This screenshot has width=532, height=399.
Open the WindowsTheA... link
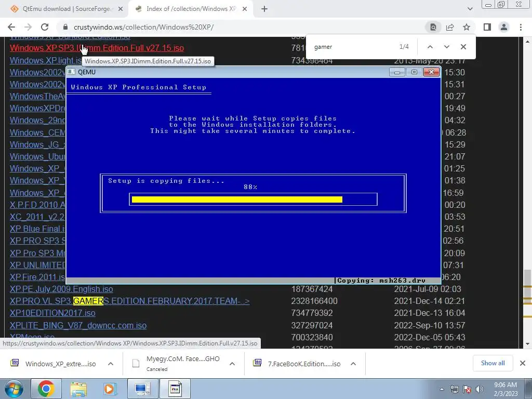point(37,96)
